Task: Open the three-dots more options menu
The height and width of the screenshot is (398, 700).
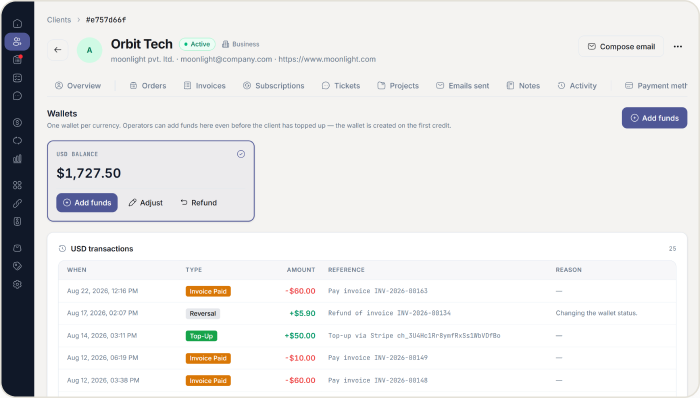Action: [678, 46]
